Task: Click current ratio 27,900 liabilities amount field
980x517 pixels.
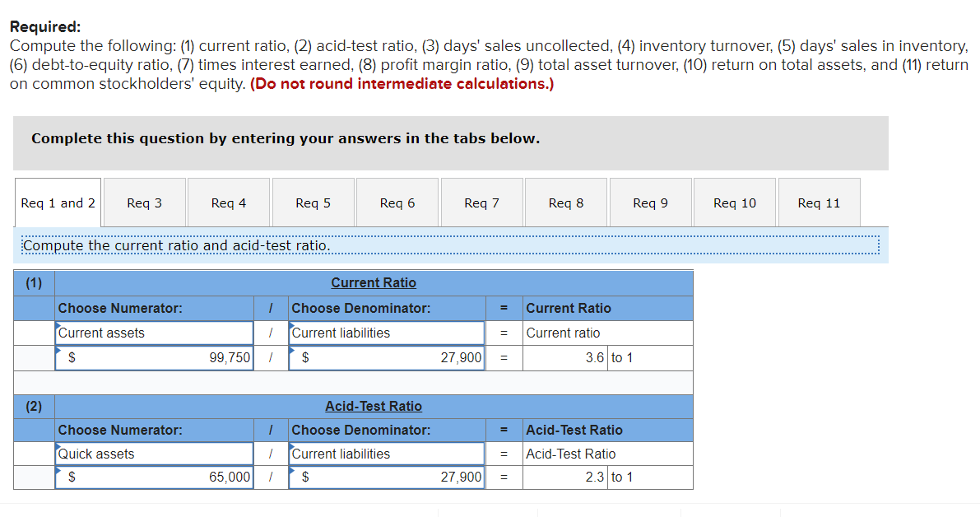Action: 387,357
